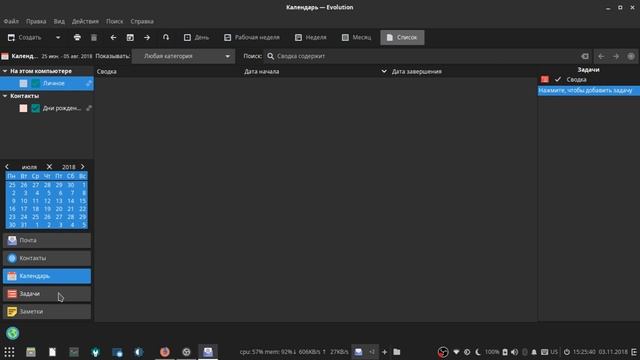The image size is (640, 360).
Task: Switch to the Почта module
Action: point(47,240)
